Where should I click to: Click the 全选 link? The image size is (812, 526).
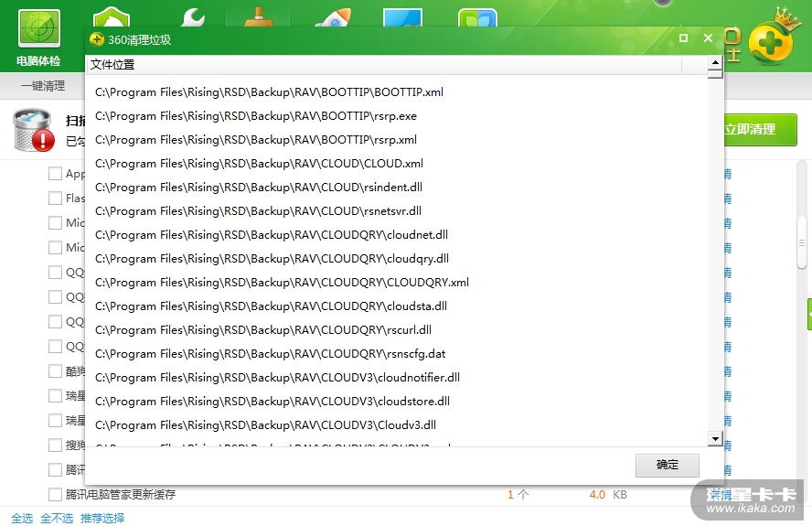22,518
